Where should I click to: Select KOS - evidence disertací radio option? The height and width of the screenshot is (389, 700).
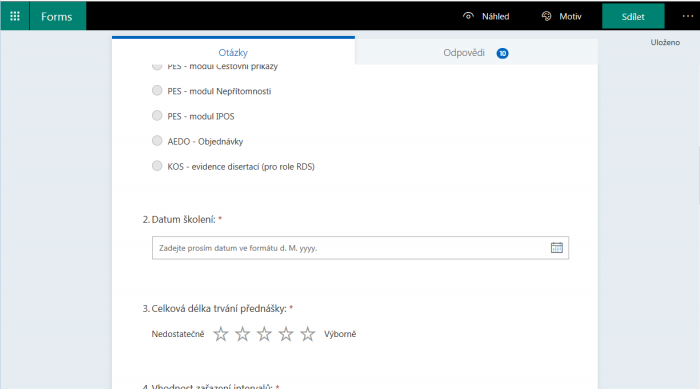click(157, 166)
